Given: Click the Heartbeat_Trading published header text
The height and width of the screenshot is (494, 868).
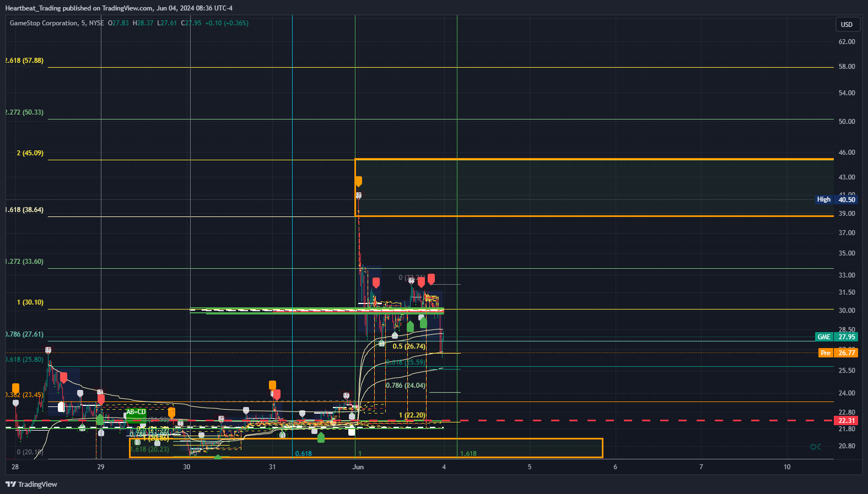Looking at the screenshot, I should tap(118, 8).
